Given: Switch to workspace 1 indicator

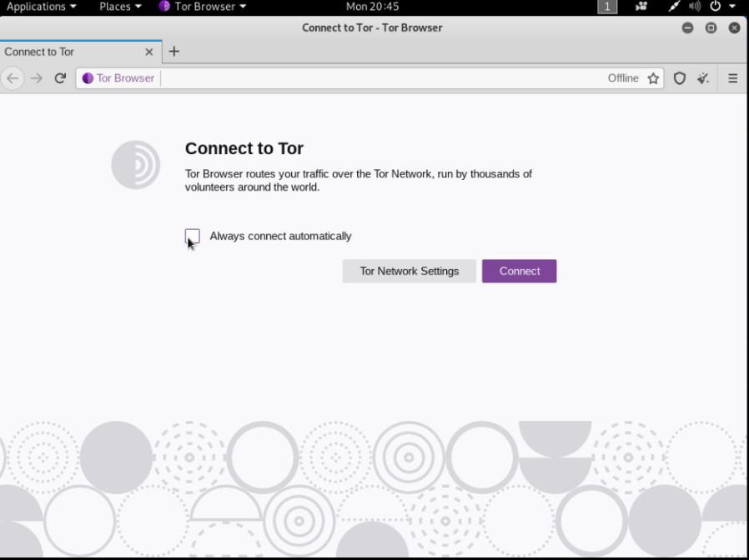Looking at the screenshot, I should tap(607, 7).
